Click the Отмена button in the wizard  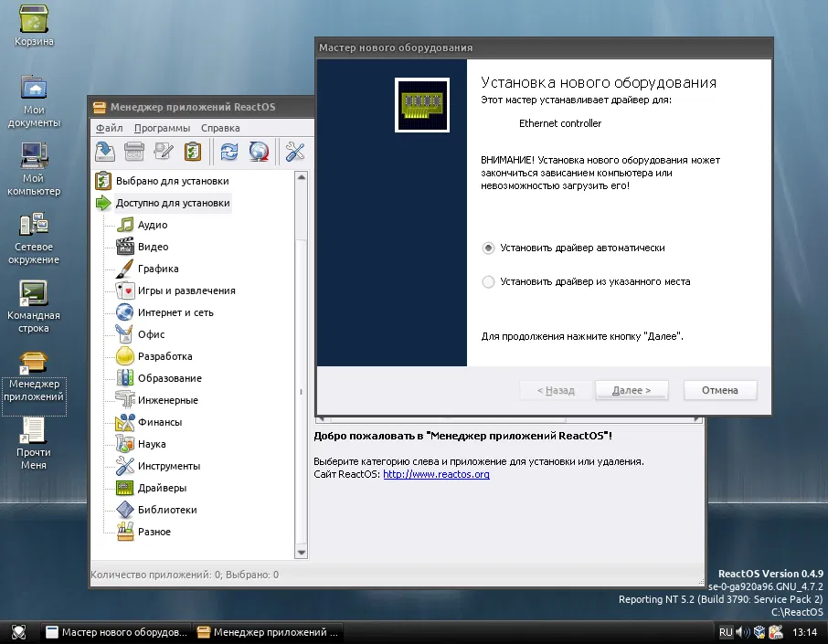tap(720, 390)
